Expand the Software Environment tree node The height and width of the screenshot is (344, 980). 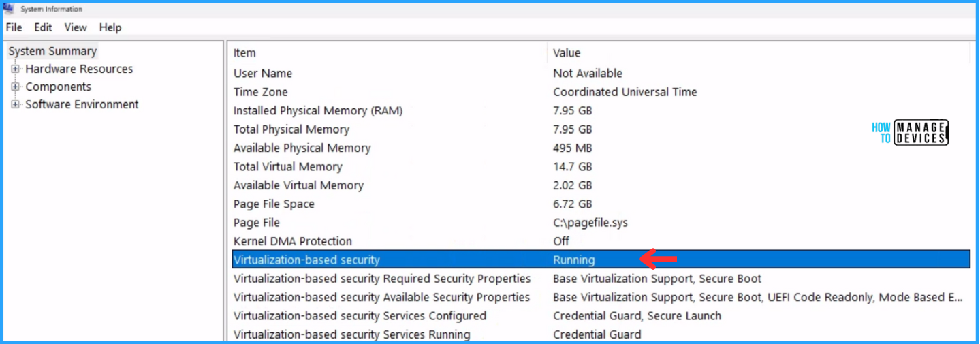[15, 104]
